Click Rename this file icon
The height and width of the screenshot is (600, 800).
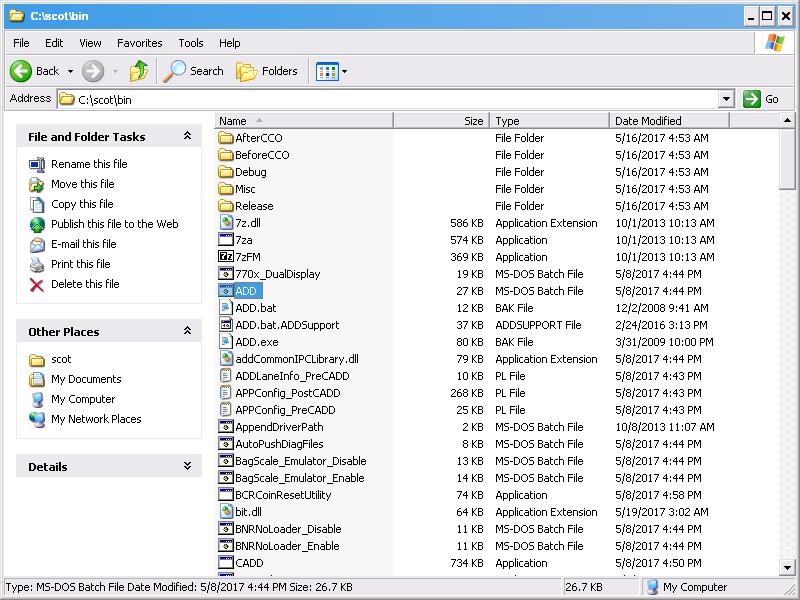(x=37, y=164)
